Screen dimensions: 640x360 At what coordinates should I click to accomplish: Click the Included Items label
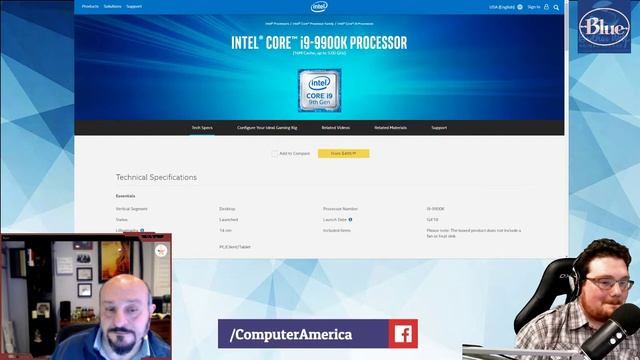click(x=337, y=231)
